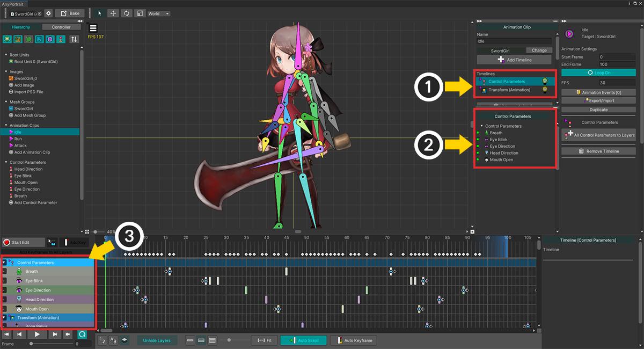
Task: Toggle Control Parameters timeline visibility bulb
Action: (545, 82)
